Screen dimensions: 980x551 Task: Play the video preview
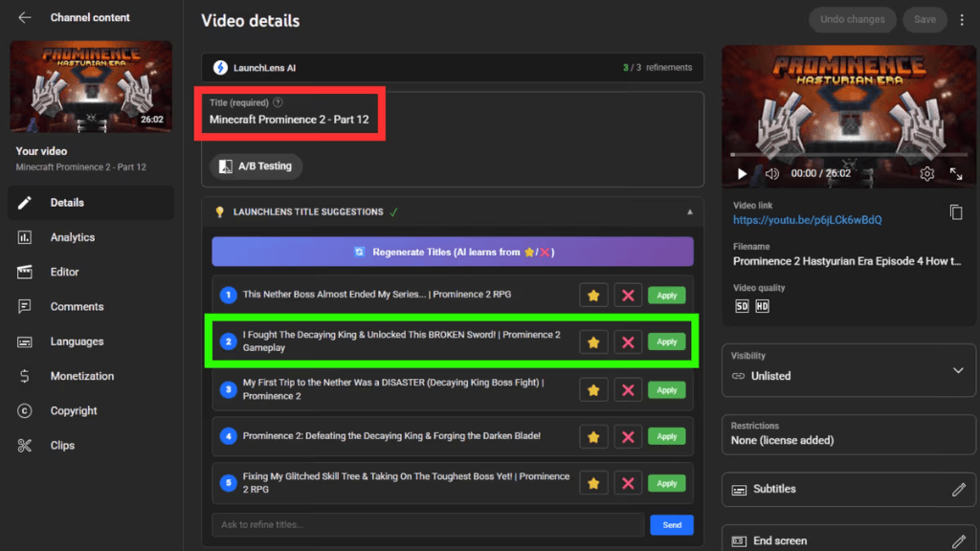742,174
